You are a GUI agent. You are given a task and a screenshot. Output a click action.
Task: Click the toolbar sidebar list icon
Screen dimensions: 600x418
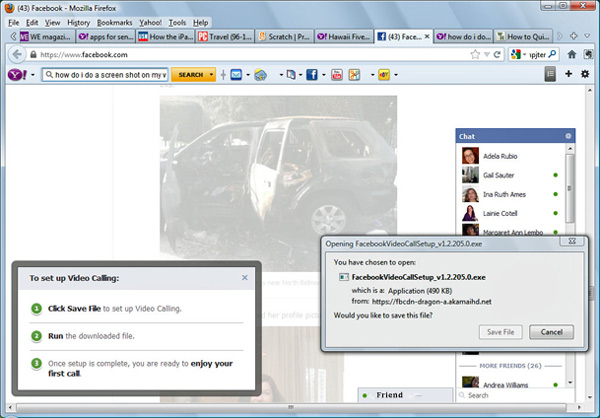pos(550,74)
